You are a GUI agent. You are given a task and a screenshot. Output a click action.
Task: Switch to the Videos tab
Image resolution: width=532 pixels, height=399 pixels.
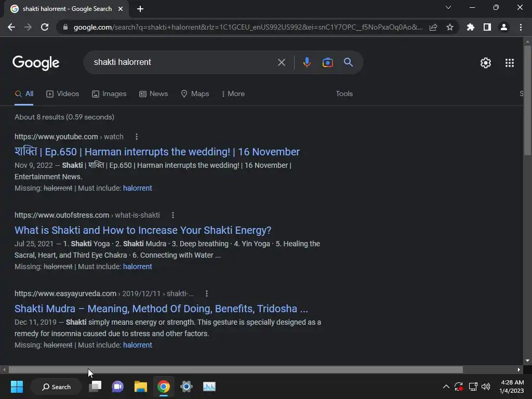[63, 94]
